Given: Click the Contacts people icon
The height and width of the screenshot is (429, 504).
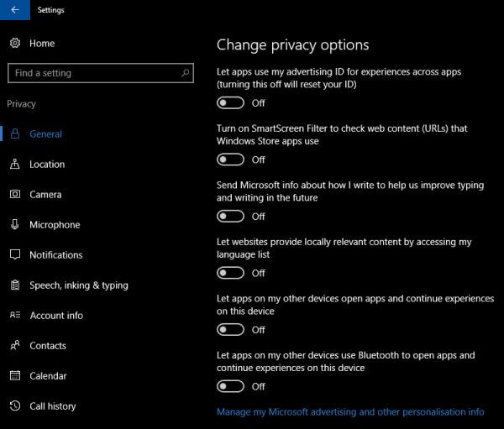Looking at the screenshot, I should (x=15, y=345).
